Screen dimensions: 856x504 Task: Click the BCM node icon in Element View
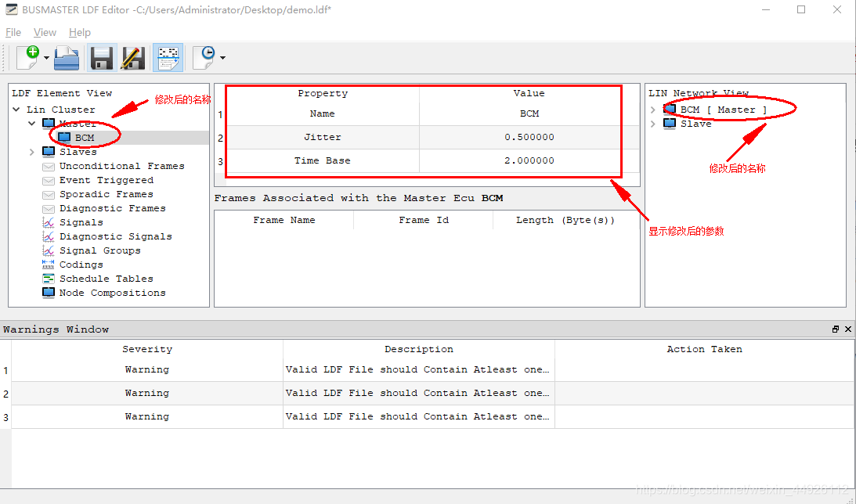point(64,138)
